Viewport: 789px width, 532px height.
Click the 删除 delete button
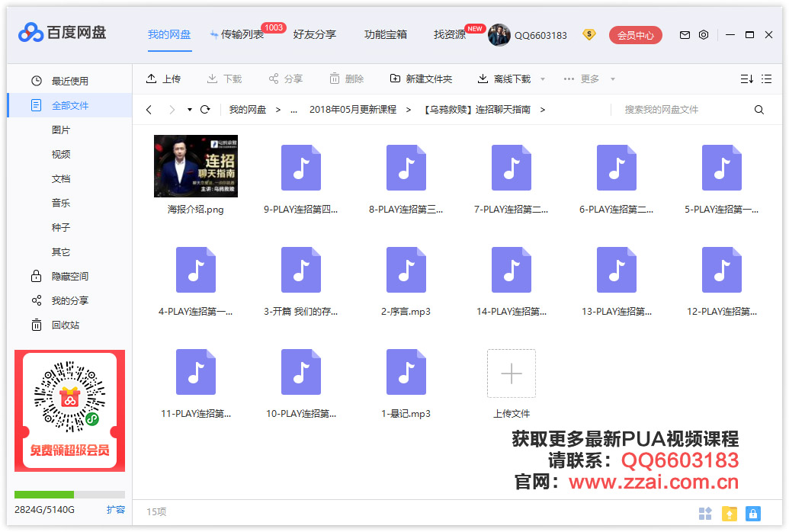346,79
